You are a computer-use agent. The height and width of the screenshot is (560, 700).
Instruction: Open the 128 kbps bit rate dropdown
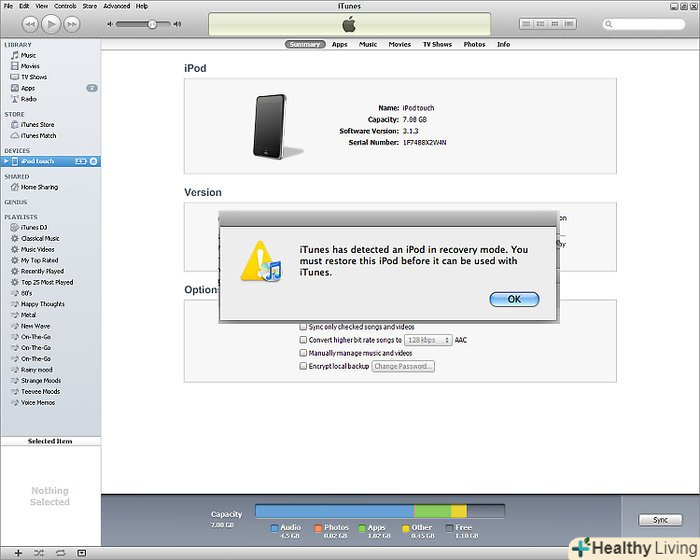point(428,340)
